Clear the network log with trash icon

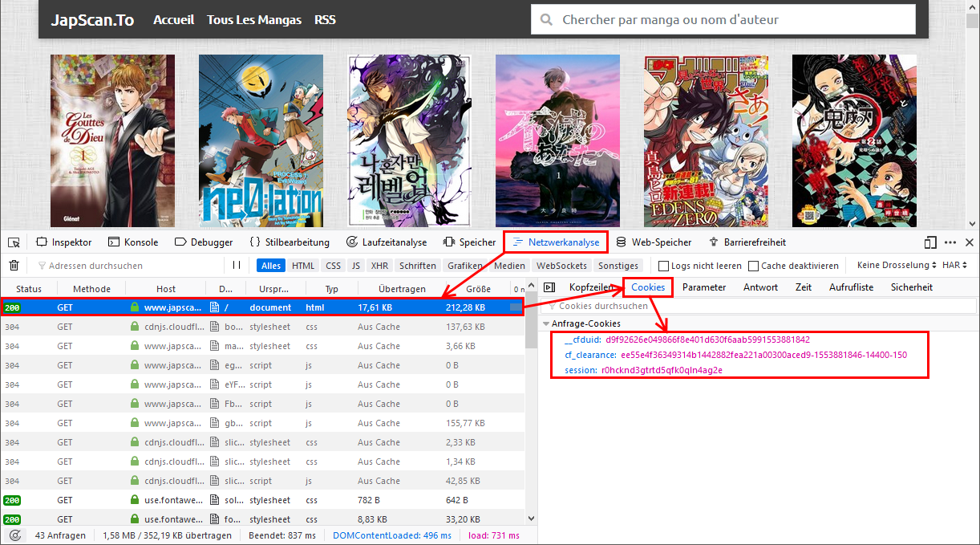coord(14,265)
